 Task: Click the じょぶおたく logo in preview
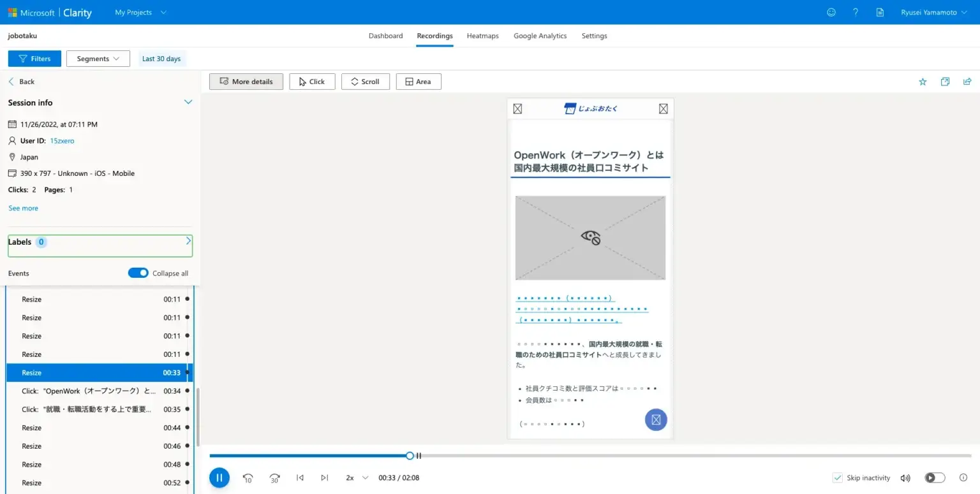point(591,109)
